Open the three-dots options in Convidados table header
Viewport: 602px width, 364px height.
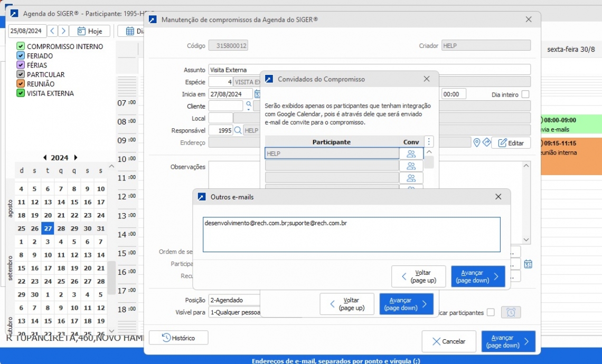(x=429, y=141)
